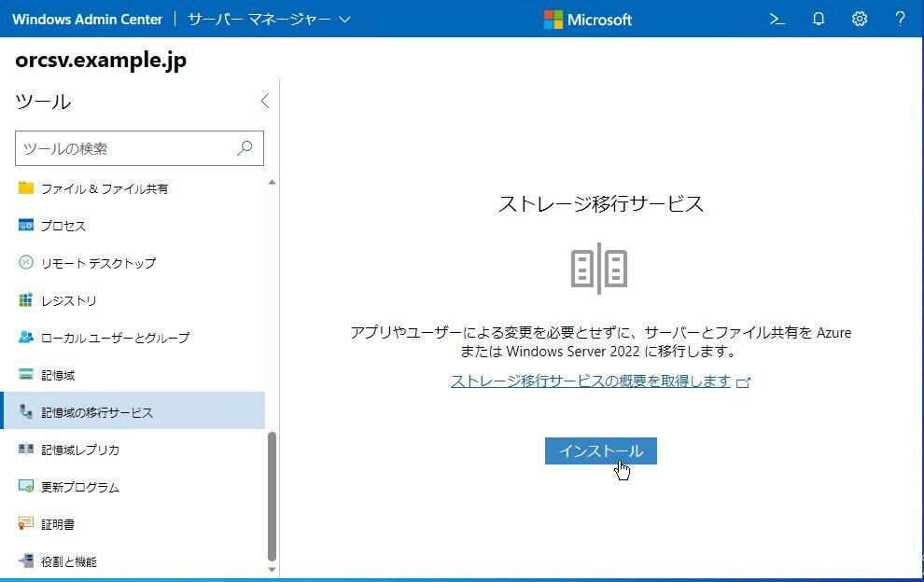Click the 証明書 certificate icon
The height and width of the screenshot is (582, 924).
click(x=26, y=523)
